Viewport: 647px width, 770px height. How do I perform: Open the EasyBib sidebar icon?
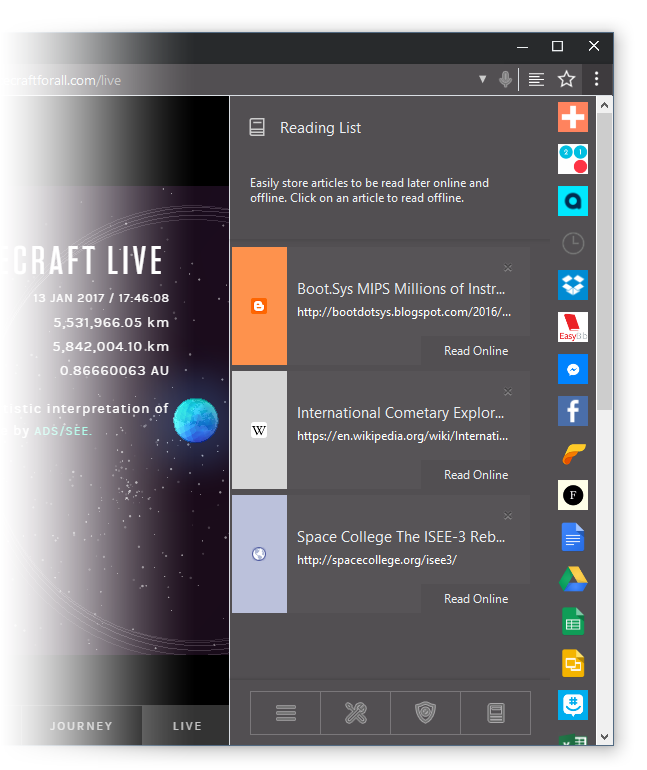pos(572,327)
